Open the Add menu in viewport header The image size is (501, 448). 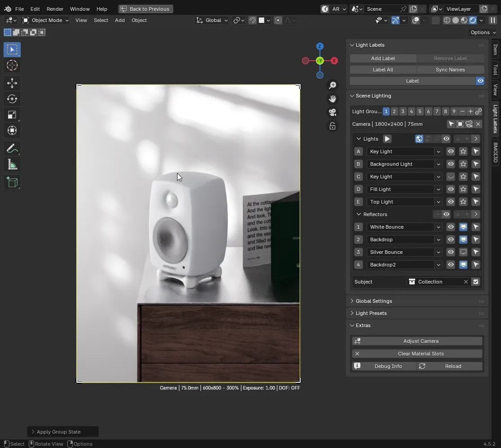point(120,20)
